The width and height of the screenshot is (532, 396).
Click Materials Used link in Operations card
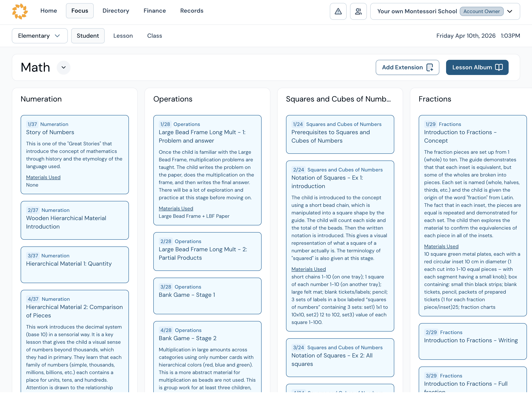pyautogui.click(x=176, y=208)
